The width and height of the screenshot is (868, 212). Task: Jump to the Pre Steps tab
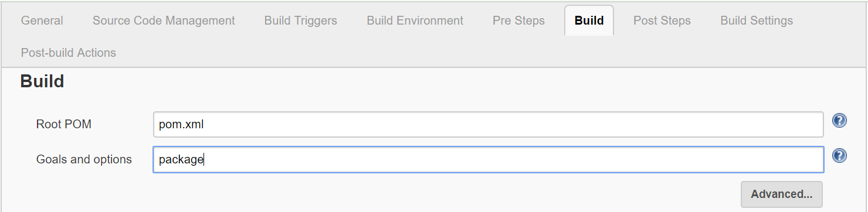point(518,20)
